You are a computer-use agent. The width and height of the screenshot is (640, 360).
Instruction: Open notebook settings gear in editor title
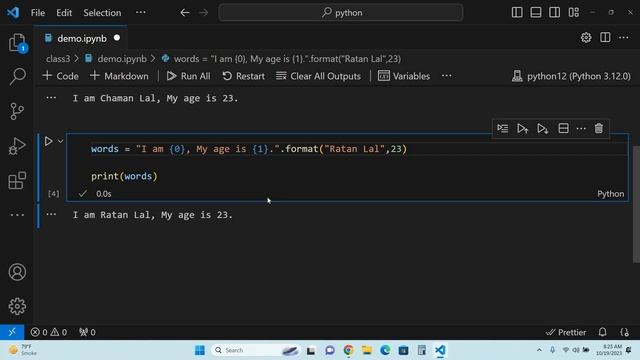(x=586, y=38)
